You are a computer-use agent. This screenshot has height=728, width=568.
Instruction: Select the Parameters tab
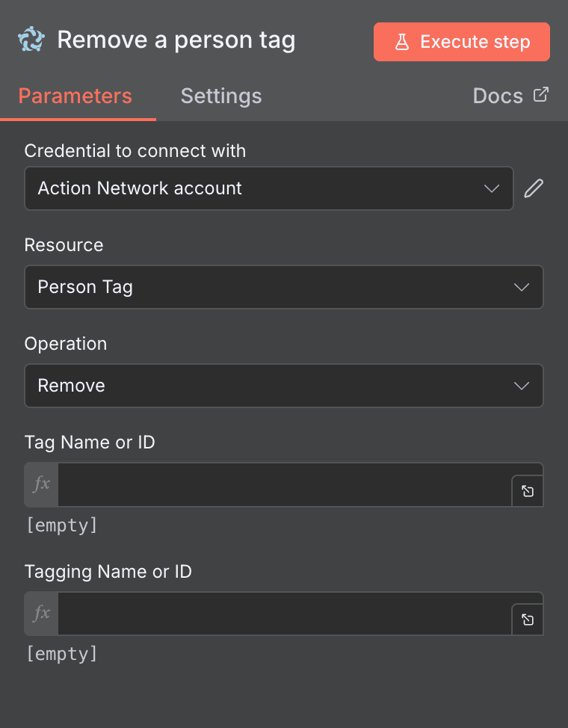(75, 96)
